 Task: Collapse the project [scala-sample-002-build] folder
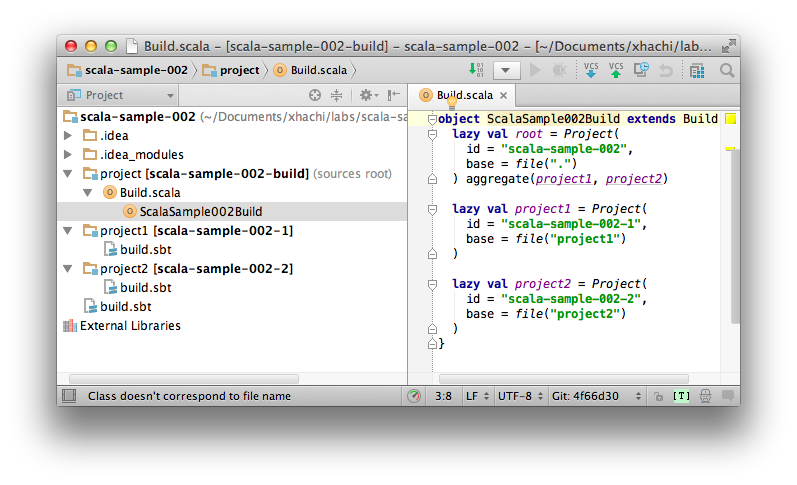[x=68, y=174]
